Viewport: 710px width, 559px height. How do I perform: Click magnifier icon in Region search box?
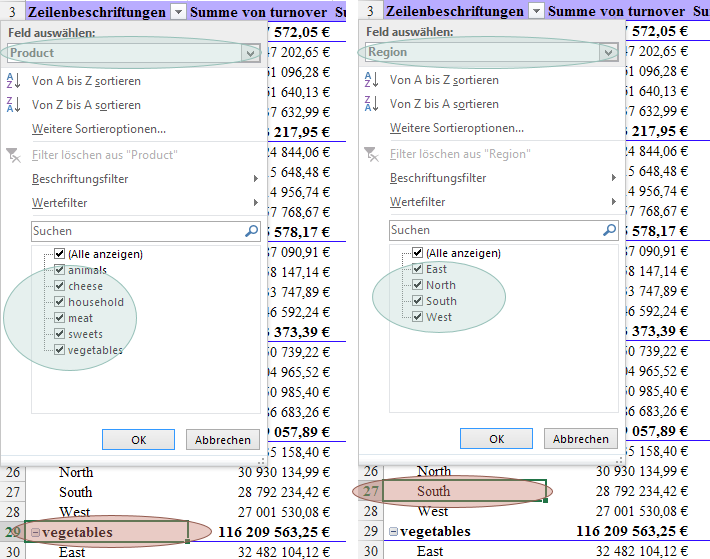click(609, 231)
